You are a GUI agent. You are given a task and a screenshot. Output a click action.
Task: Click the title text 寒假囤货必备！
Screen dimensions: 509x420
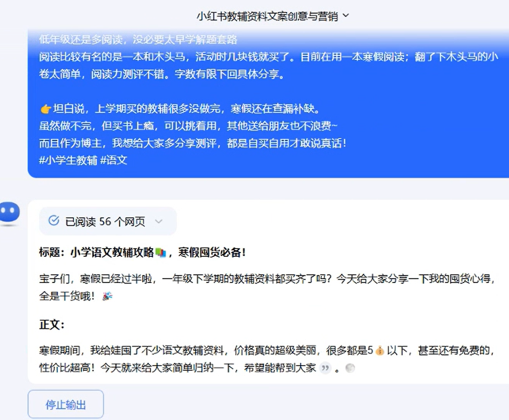pos(212,252)
